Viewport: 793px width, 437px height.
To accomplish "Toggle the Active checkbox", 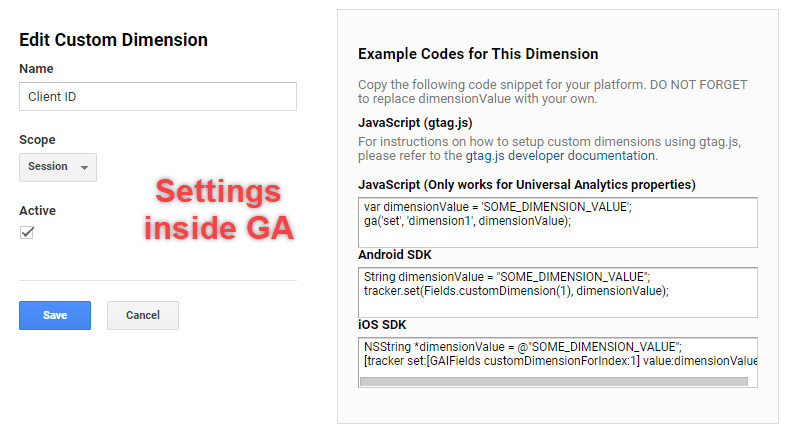I will (27, 233).
